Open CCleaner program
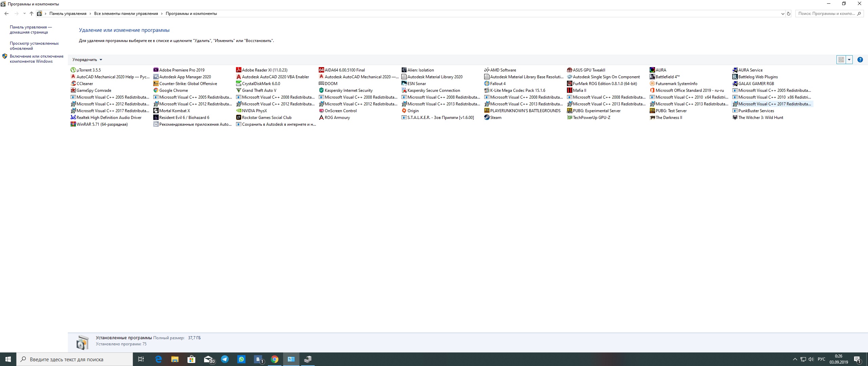The height and width of the screenshot is (366, 868). [x=84, y=83]
